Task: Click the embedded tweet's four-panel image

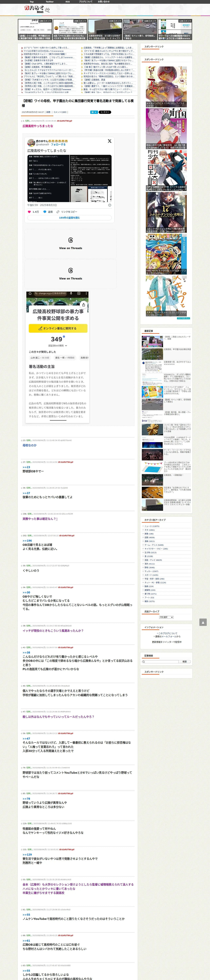Action: pyautogui.click(x=69, y=178)
